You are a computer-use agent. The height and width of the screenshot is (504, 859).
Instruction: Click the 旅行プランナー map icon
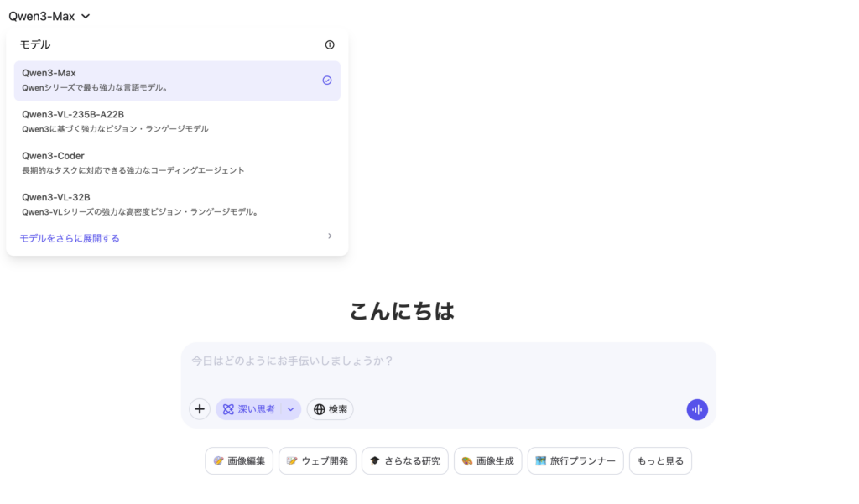coord(541,461)
